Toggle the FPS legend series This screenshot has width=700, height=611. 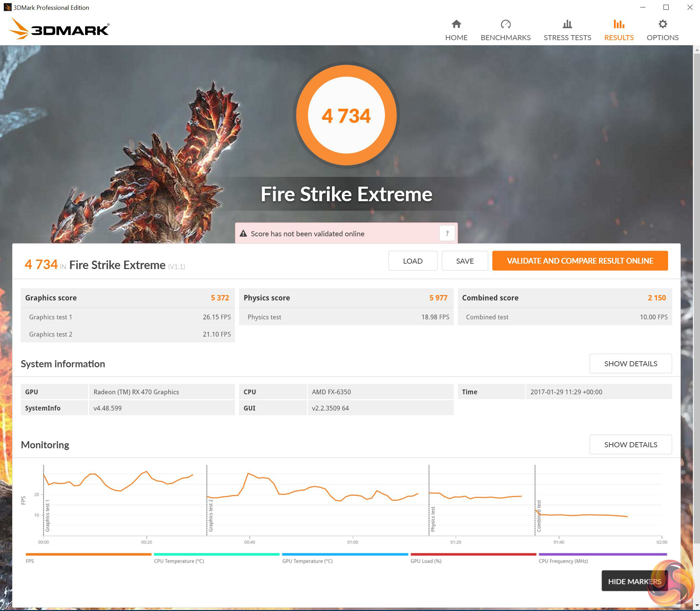coord(30,561)
